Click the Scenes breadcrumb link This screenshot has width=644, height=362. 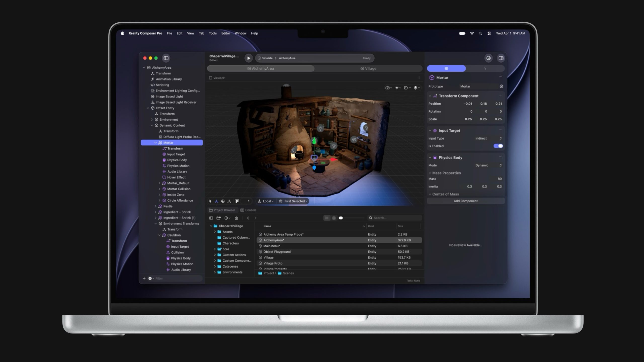(x=286, y=273)
